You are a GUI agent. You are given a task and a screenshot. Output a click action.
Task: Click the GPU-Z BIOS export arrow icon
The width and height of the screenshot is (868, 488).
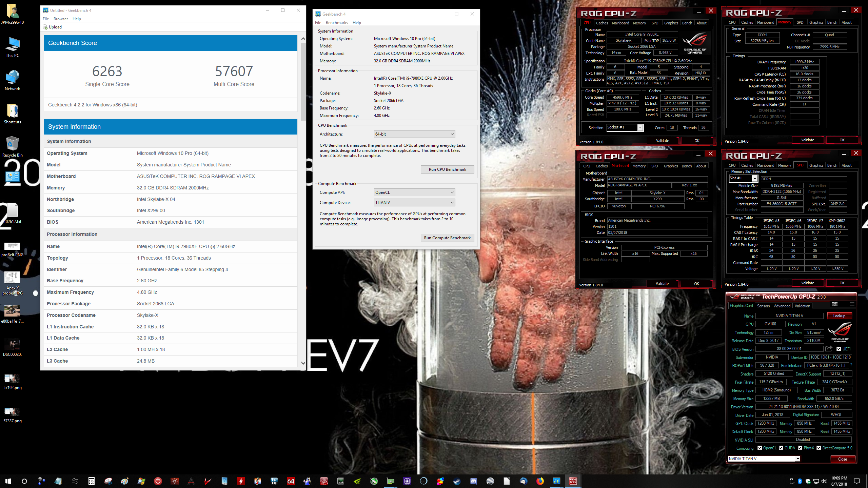coord(829,349)
